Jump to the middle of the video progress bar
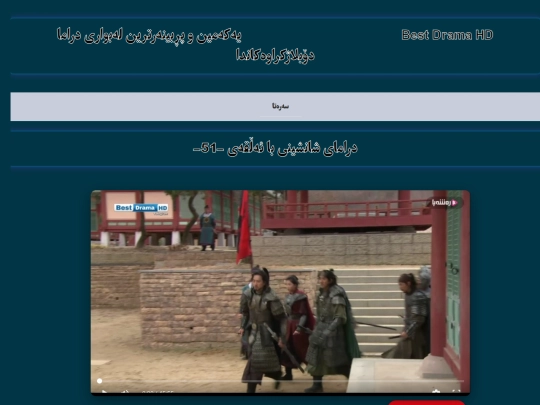This screenshot has height=405, width=540. [x=280, y=381]
